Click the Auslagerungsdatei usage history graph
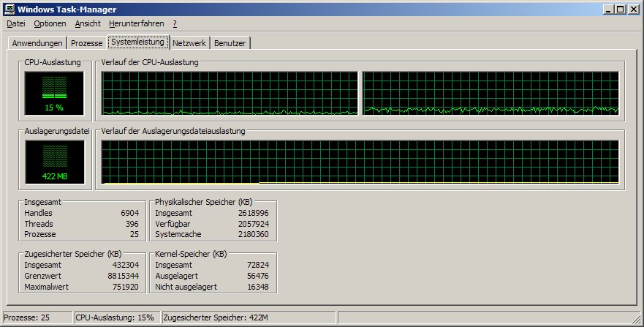Viewport: 644px width, 327px height. click(x=360, y=162)
